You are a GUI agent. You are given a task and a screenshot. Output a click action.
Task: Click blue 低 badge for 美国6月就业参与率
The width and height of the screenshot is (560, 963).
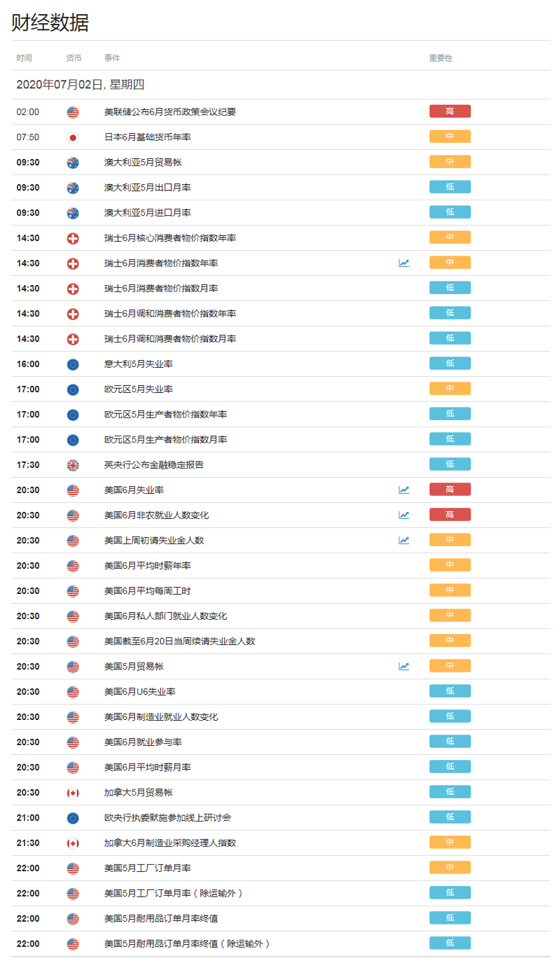click(450, 742)
